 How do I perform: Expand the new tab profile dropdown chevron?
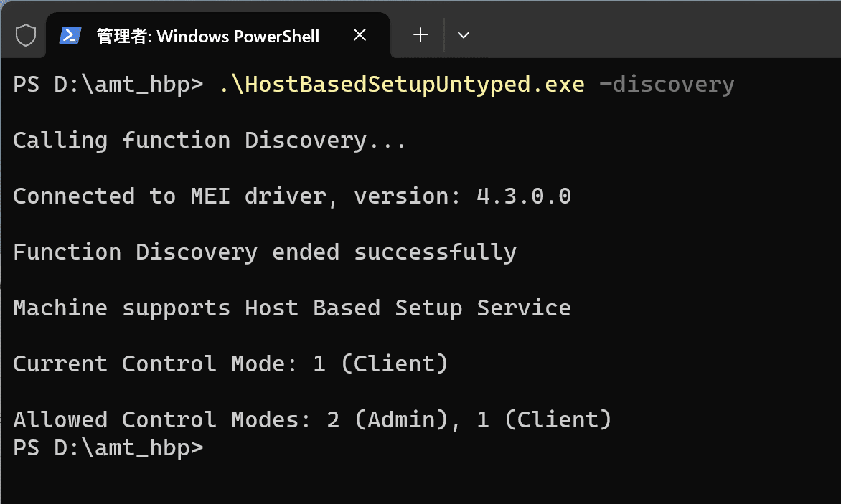(464, 35)
